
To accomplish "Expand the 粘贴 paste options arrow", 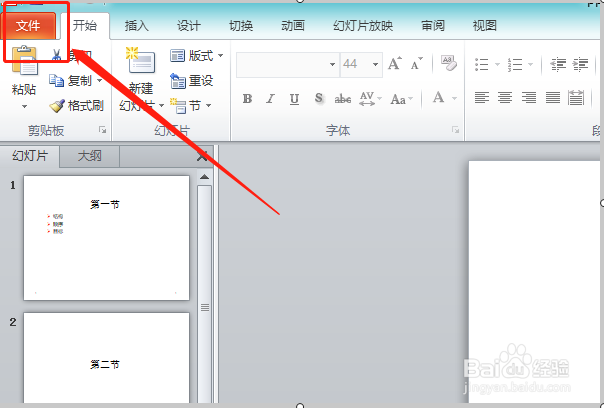I will click(x=24, y=107).
